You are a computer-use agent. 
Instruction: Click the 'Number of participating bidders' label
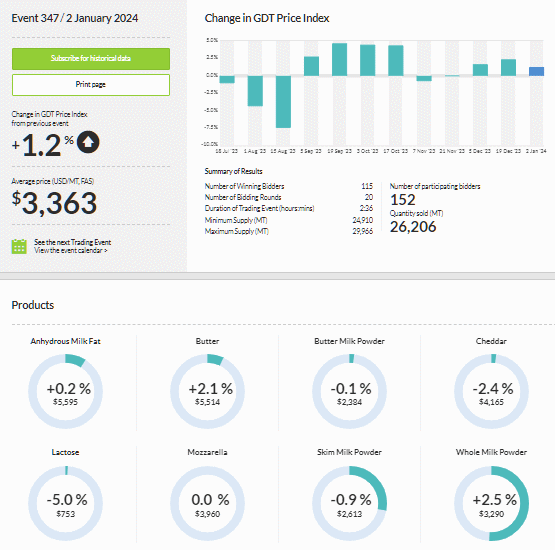435,186
